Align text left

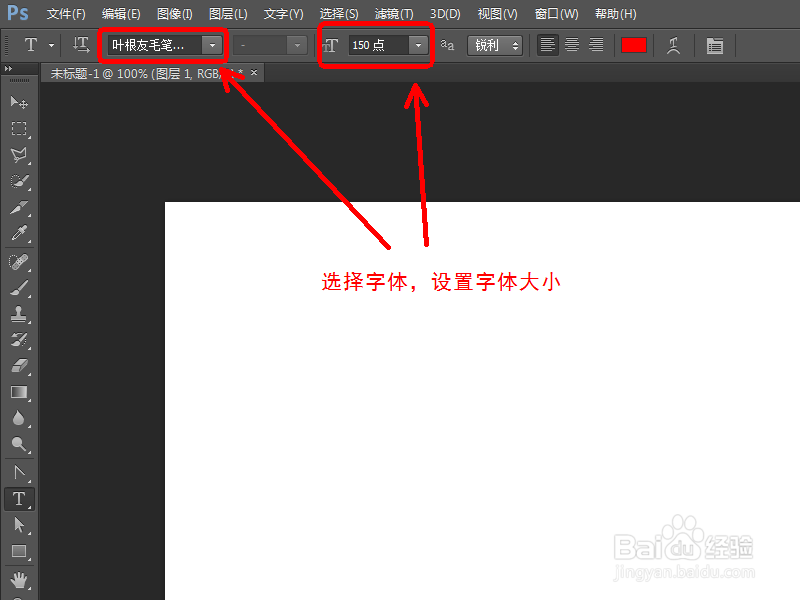(x=547, y=45)
